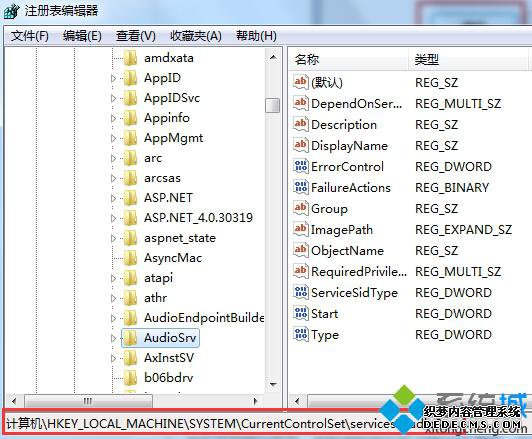Expand the atapi tree node
The height and width of the screenshot is (439, 532).
(114, 278)
